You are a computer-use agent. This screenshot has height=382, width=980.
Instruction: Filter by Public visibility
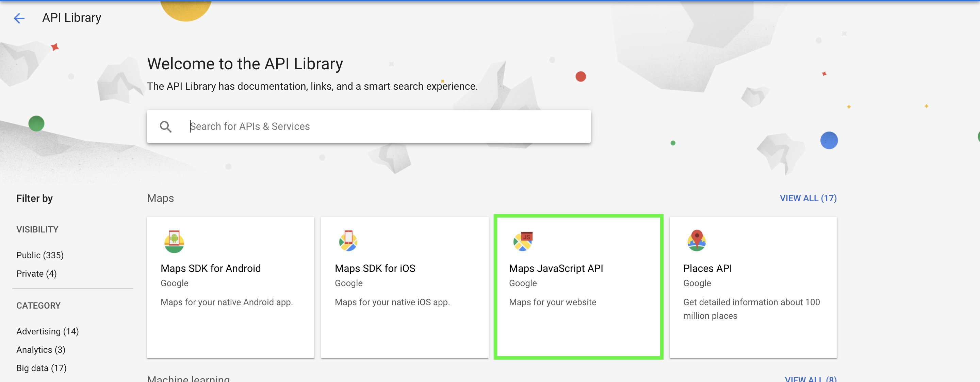click(40, 255)
